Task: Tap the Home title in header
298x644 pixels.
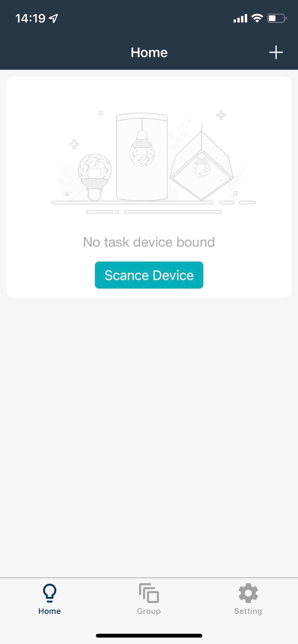Action: (149, 52)
